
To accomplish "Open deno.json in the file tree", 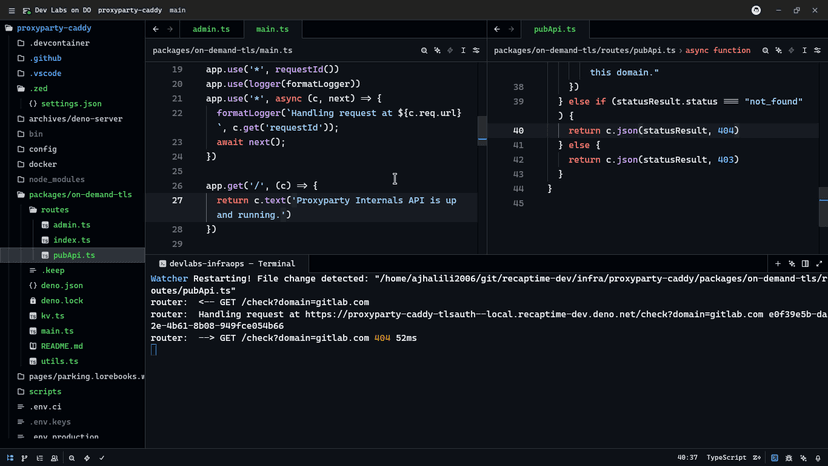I will click(62, 285).
